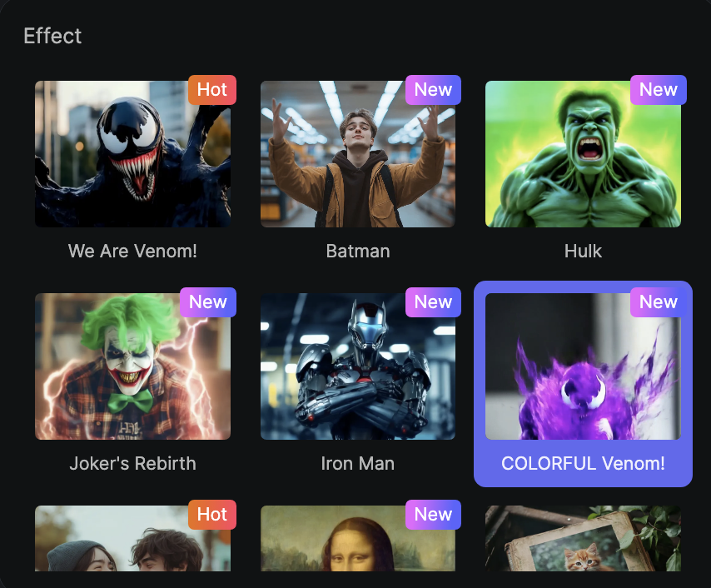Select the Iron Man effect image
The height and width of the screenshot is (588, 711).
[358, 366]
